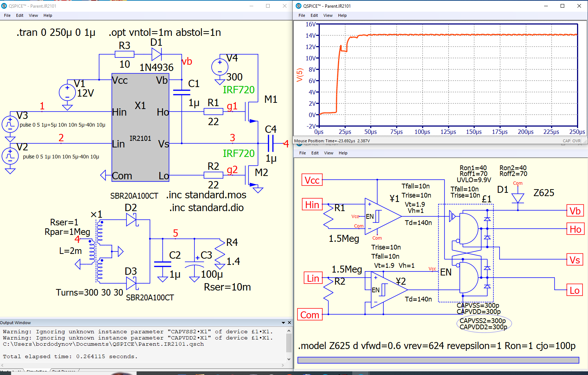
Task: Open Edit menu in left schematic window
Action: click(20, 15)
